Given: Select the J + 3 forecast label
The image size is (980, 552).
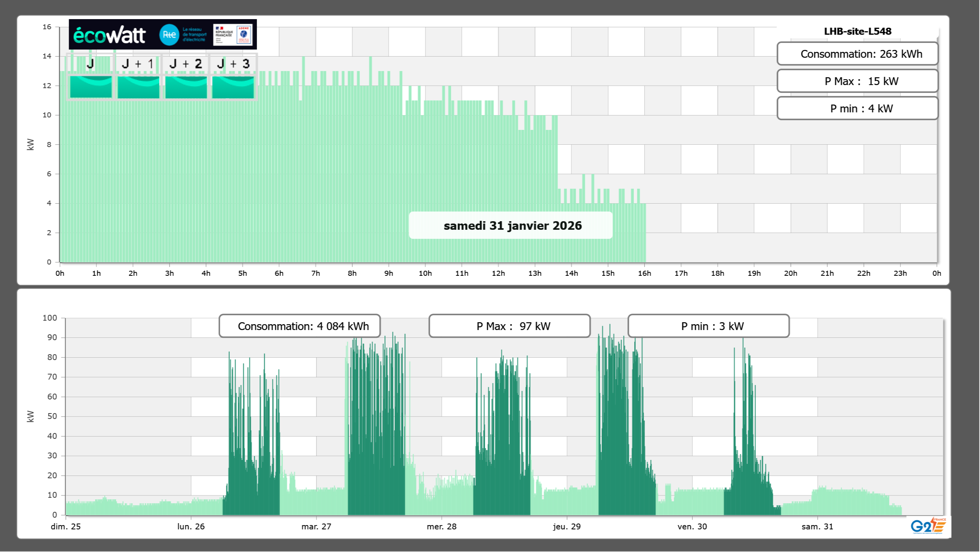Looking at the screenshot, I should coord(233,64).
